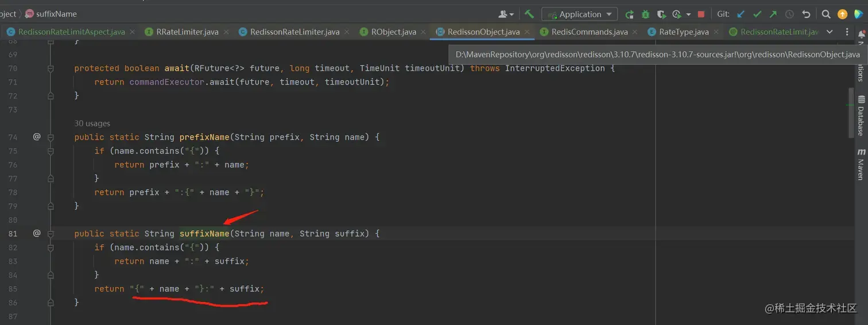
Task: Close the RedissonRateLimiter.java tab
Action: [346, 32]
